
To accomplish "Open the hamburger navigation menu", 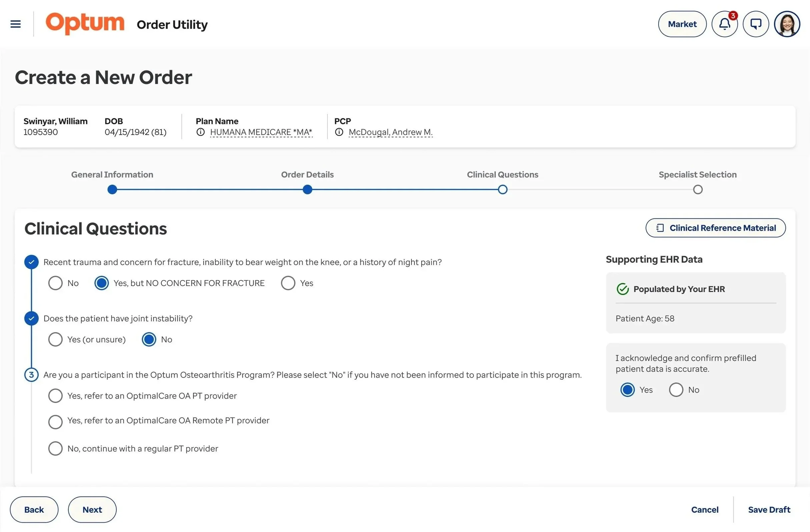I will pyautogui.click(x=16, y=24).
